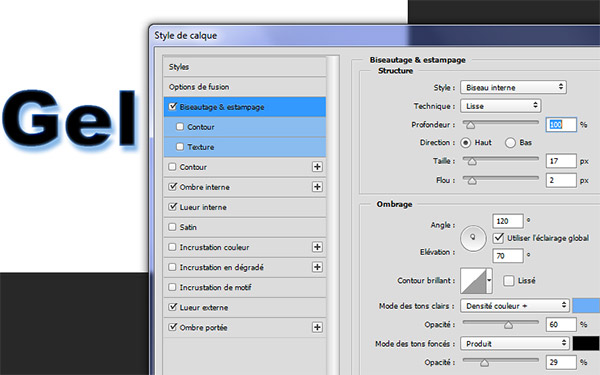The image size is (600, 375).
Task: Click the Contour brillant curve thumbnail
Action: click(473, 280)
